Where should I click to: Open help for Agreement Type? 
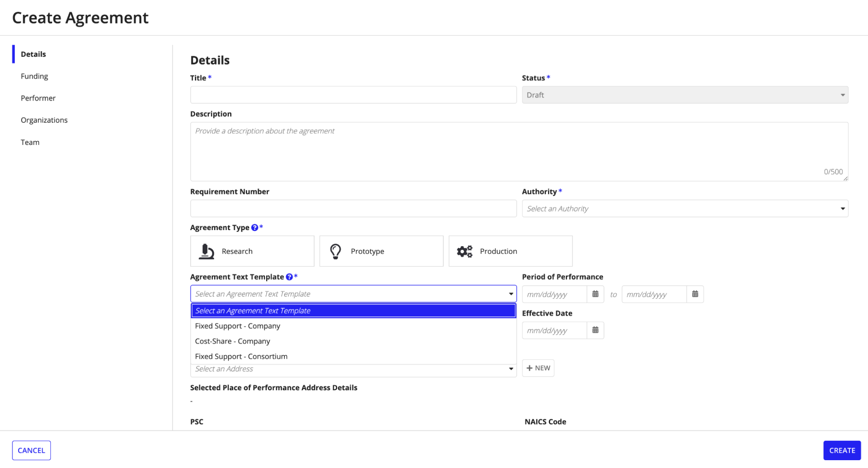pyautogui.click(x=254, y=227)
